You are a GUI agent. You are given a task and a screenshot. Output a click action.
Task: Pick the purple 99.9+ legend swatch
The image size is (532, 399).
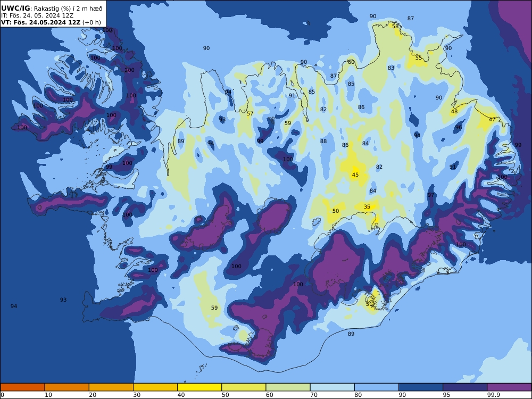[x=509, y=387]
